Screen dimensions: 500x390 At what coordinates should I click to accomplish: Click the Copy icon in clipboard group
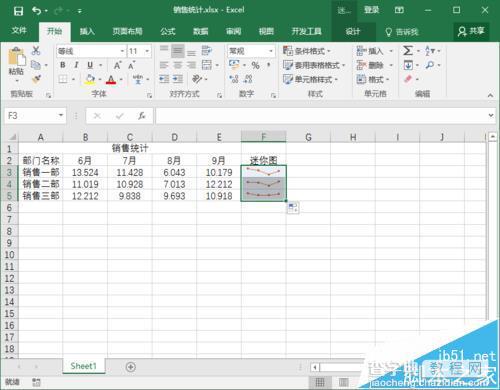tap(36, 65)
